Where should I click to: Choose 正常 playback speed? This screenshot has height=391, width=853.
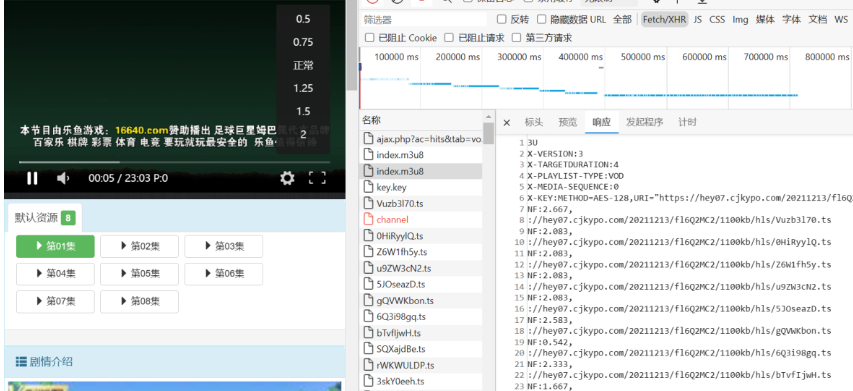click(303, 65)
